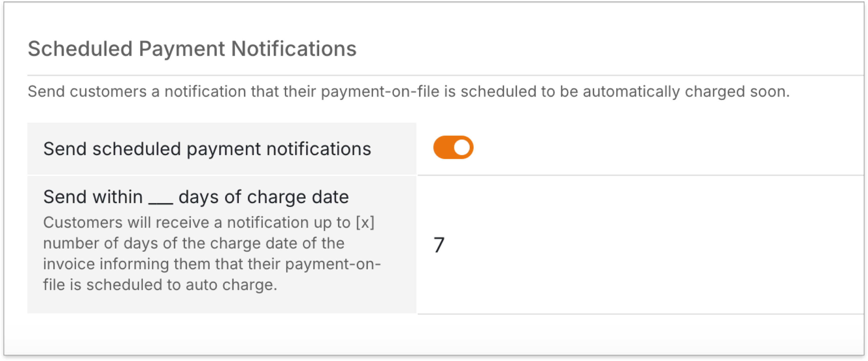868x361 pixels.
Task: Click 'file is scheduled to auto charge' text
Action: (160, 285)
